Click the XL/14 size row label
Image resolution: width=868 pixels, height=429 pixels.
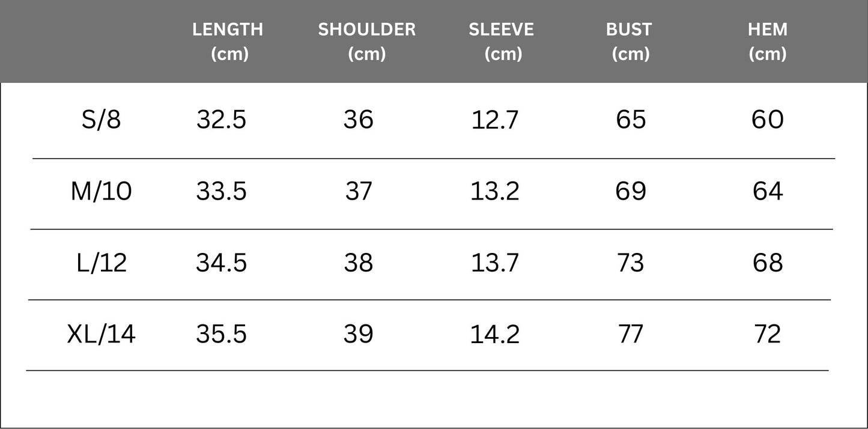[x=102, y=334]
